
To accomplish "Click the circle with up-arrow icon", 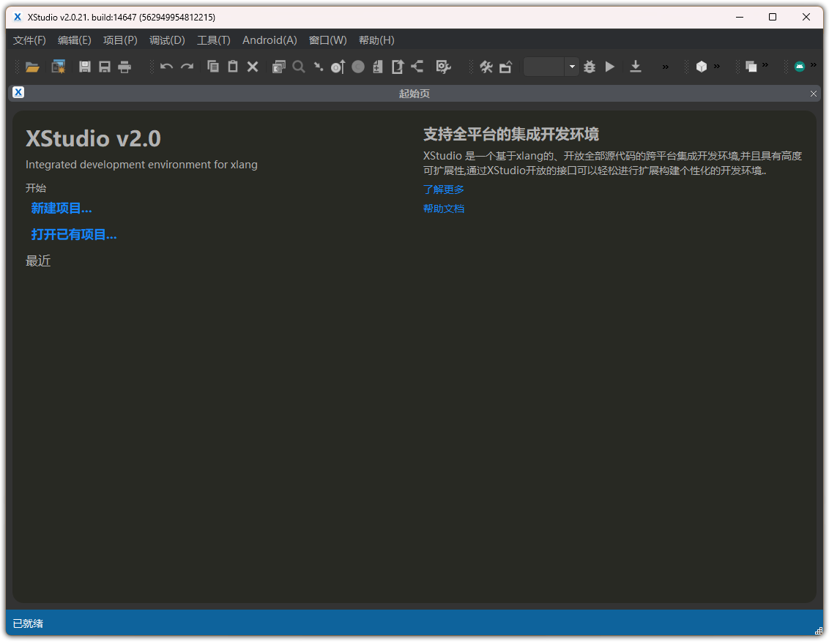I will (x=338, y=67).
